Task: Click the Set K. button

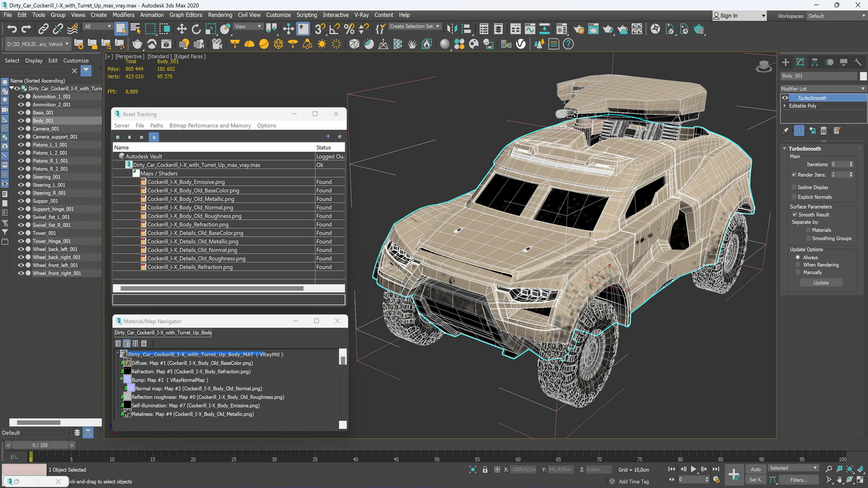Action: pyautogui.click(x=755, y=480)
